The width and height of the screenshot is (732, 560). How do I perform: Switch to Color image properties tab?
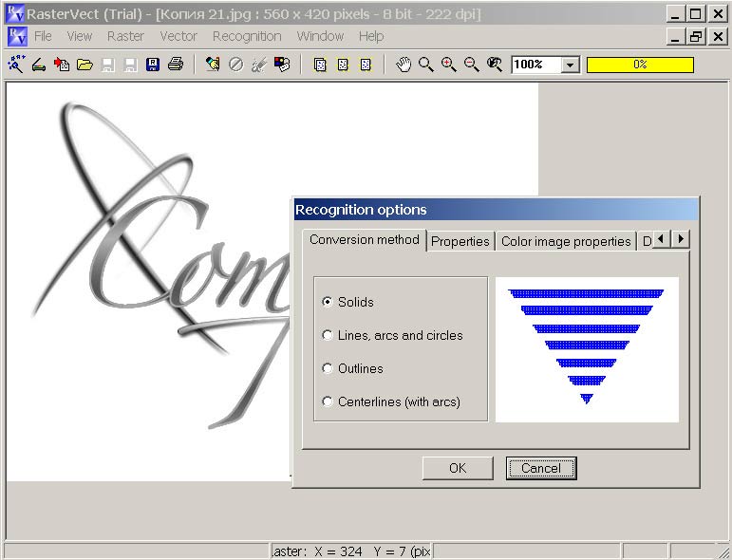pos(566,241)
